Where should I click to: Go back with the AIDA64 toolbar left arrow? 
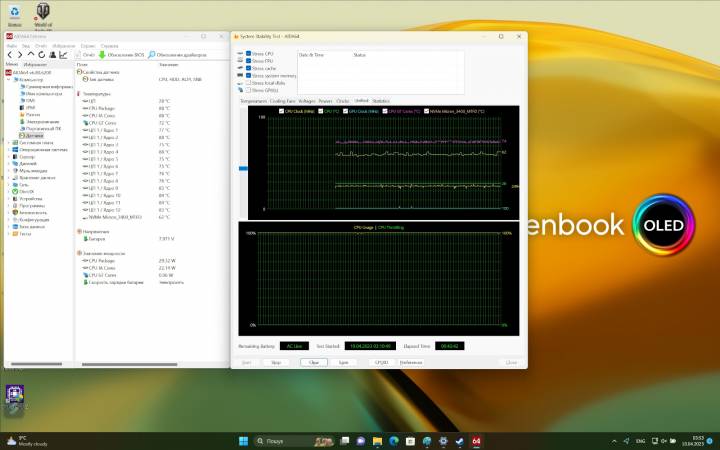pos(10,55)
